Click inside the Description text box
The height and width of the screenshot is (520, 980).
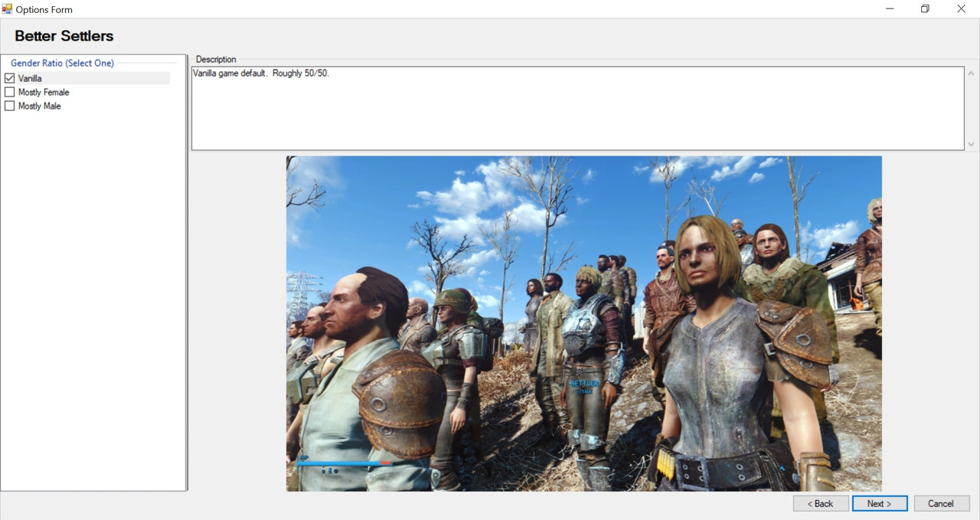[x=577, y=108]
